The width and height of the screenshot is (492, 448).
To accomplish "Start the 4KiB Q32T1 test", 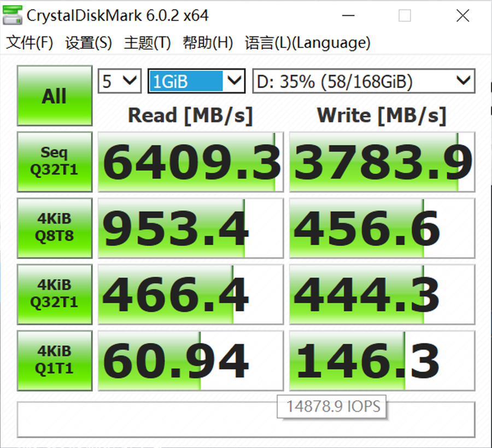I will 55,294.
